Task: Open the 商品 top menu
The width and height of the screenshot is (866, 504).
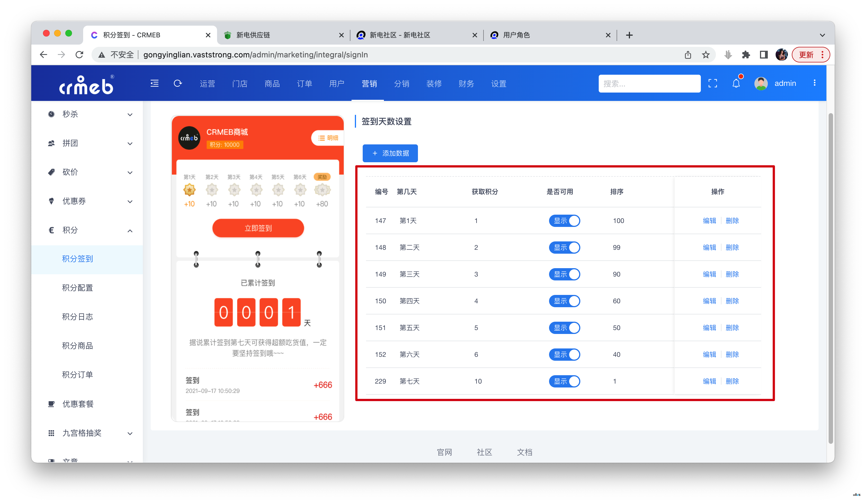Action: [272, 83]
